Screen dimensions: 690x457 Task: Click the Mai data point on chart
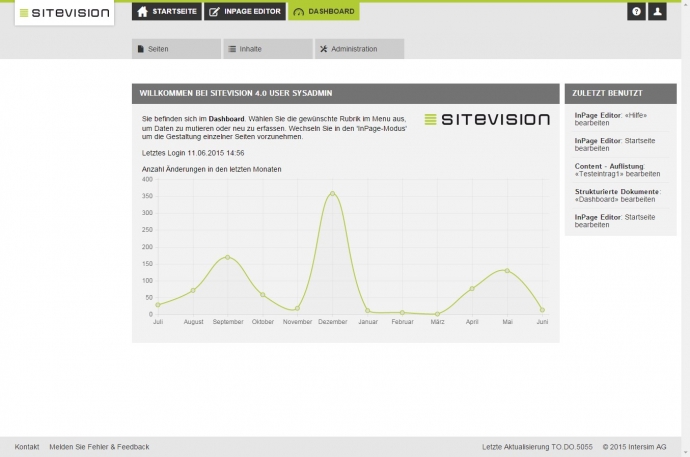507,271
